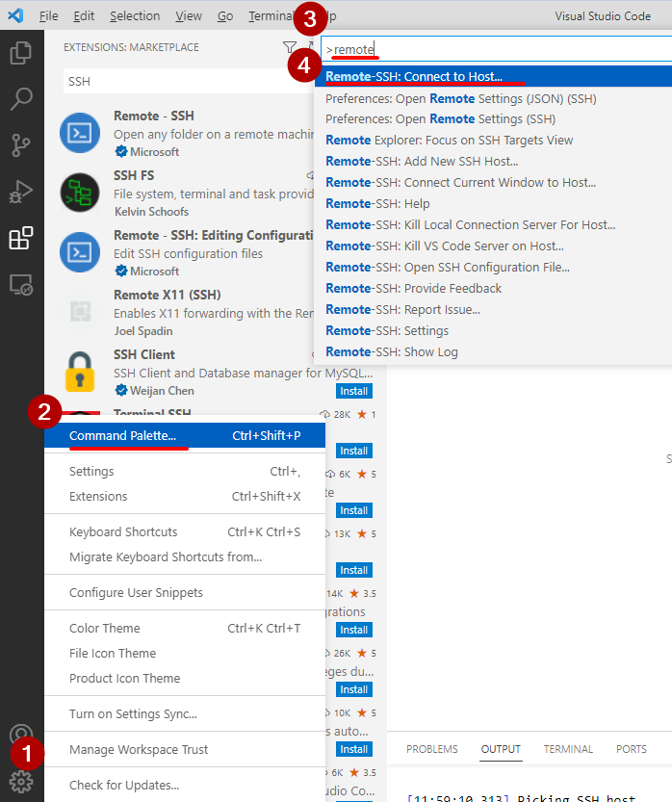Image resolution: width=672 pixels, height=802 pixels.
Task: Open Keyboard Shortcuts from the menu
Action: tap(185, 531)
